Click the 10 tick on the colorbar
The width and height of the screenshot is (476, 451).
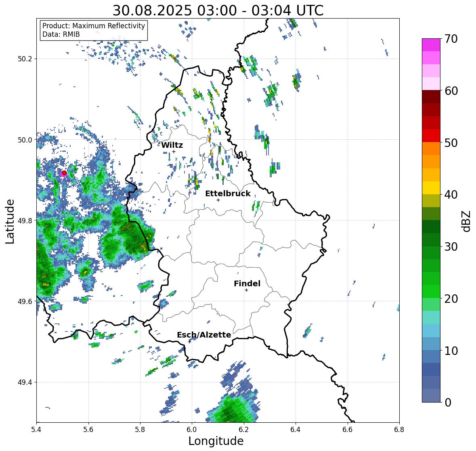(x=451, y=350)
